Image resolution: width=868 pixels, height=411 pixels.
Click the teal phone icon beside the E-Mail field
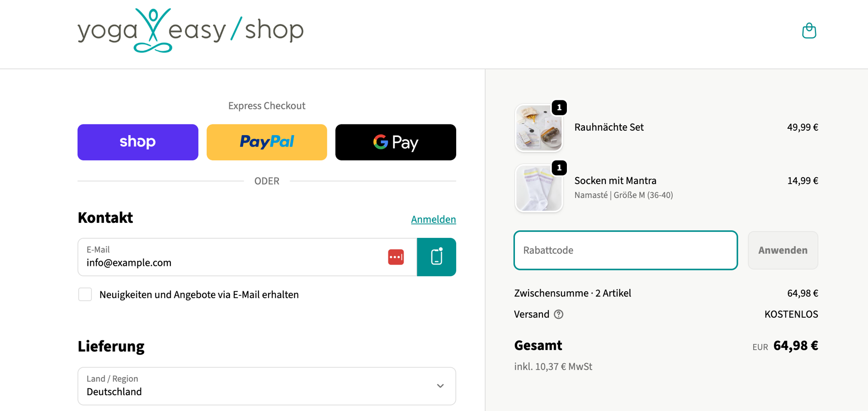point(436,257)
